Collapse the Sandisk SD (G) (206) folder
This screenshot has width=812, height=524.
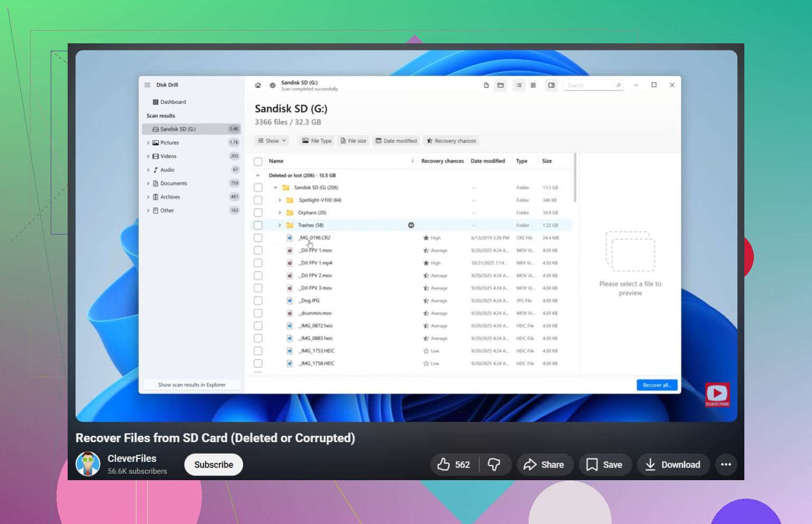point(275,188)
